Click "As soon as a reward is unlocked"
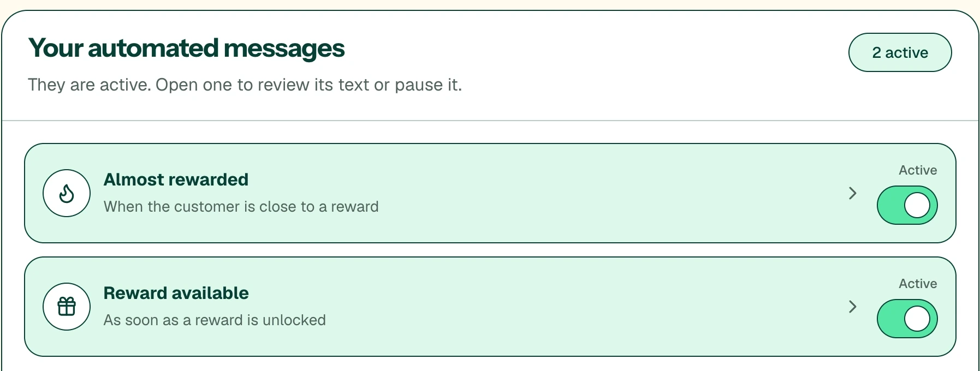 tap(215, 320)
